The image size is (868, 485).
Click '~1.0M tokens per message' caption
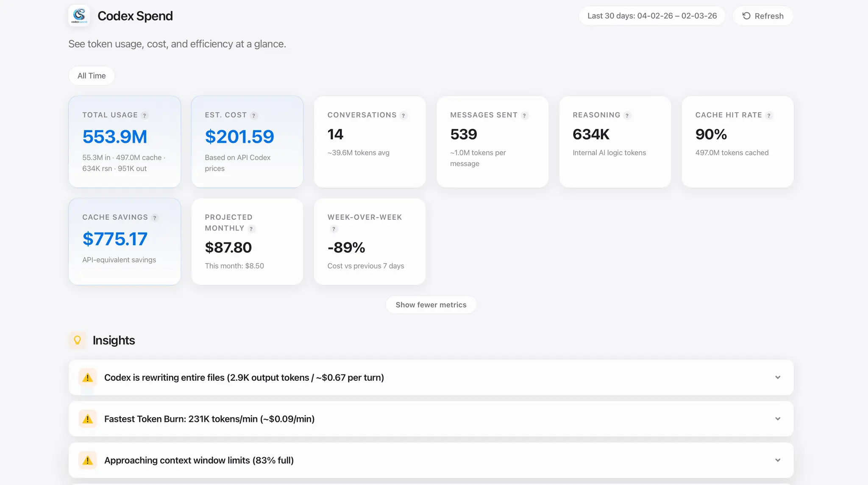point(478,158)
